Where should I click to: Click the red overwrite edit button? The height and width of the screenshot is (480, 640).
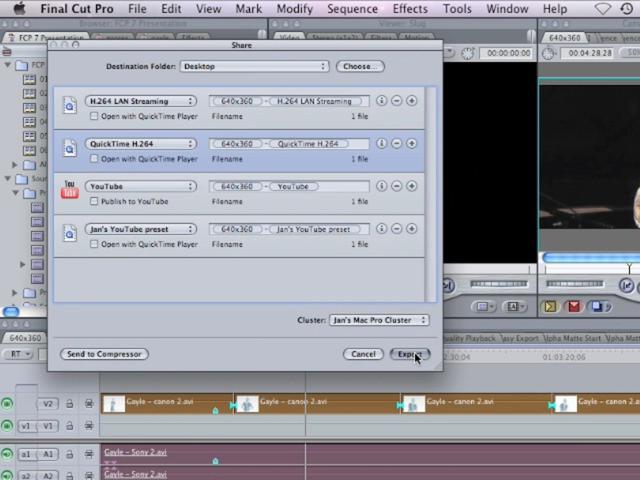(x=574, y=307)
